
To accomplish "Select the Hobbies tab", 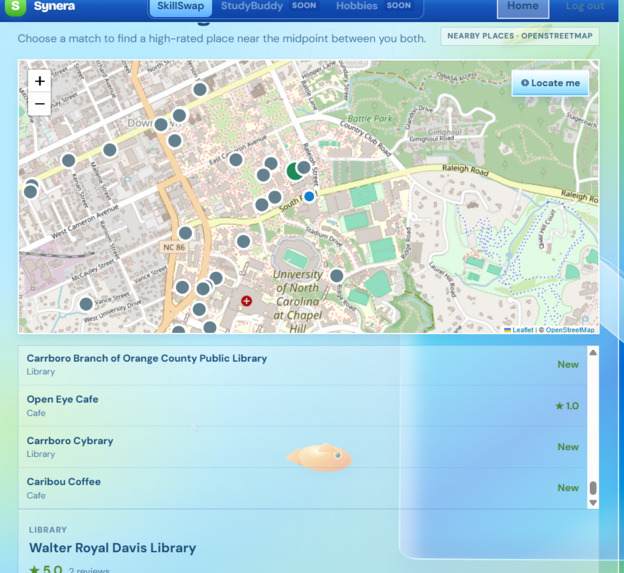I will tap(374, 6).
